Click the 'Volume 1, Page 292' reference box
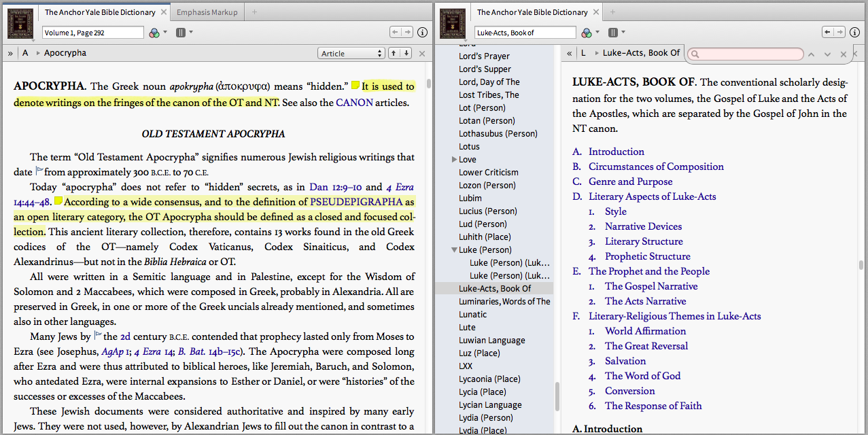Screen dimensions: 868x435 click(x=92, y=33)
